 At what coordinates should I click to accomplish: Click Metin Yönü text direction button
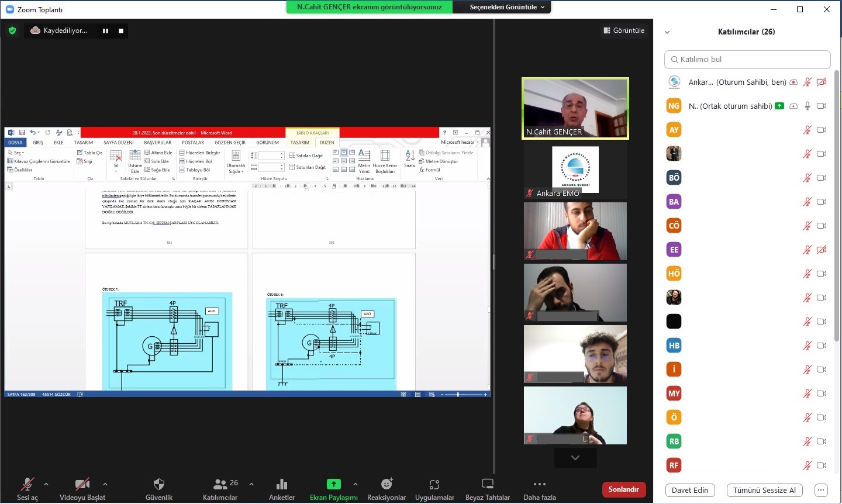coord(364,162)
